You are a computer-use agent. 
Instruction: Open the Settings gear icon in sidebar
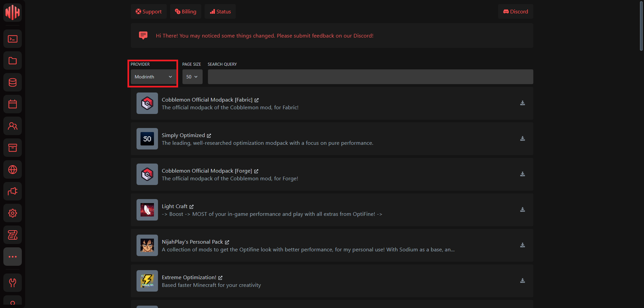(12, 213)
